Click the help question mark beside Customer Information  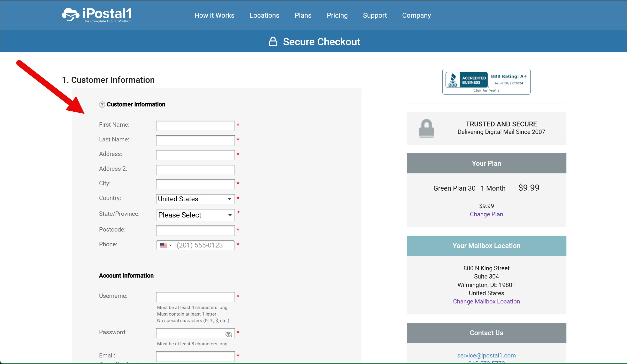(102, 104)
